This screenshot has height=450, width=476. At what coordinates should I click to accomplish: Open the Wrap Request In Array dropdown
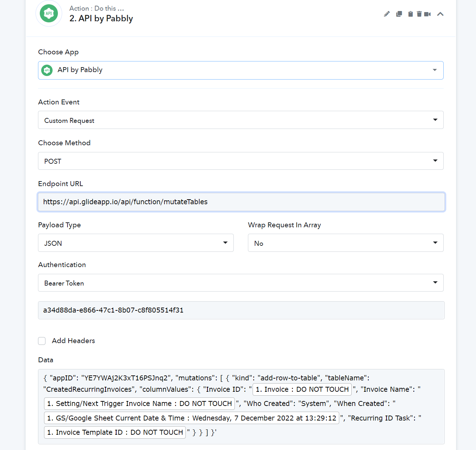click(x=346, y=243)
